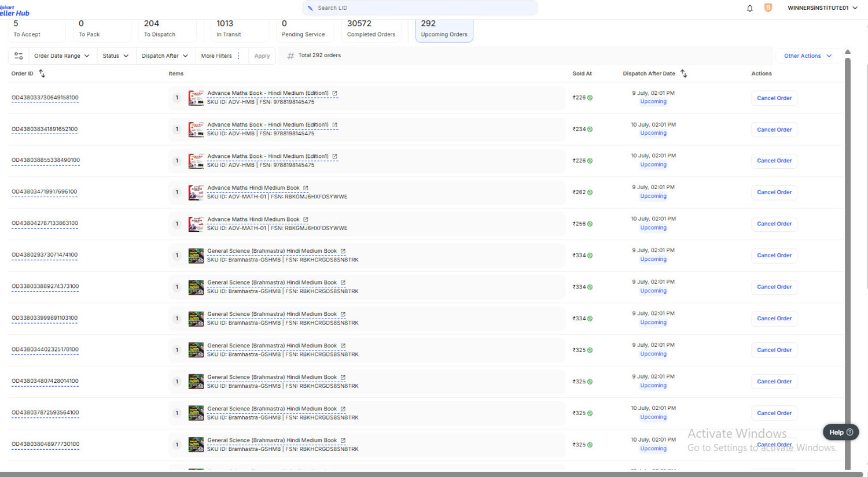Click the Sold At column header

[x=582, y=73]
